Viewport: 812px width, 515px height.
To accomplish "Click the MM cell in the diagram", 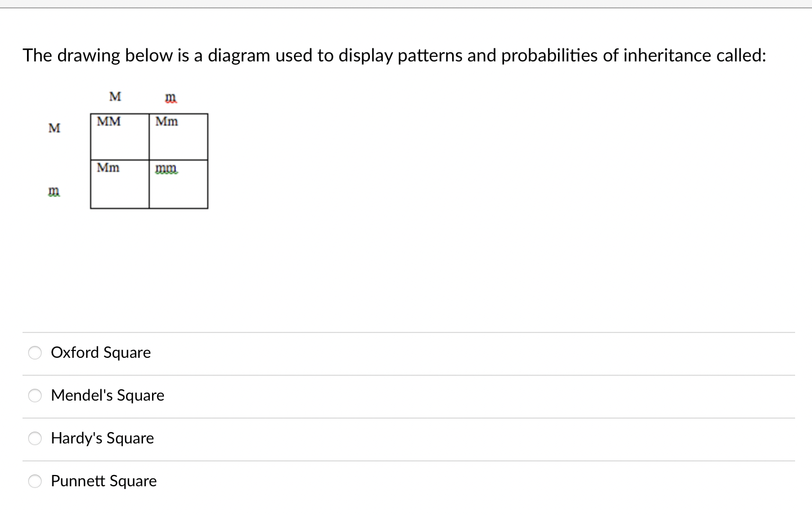I will (119, 136).
